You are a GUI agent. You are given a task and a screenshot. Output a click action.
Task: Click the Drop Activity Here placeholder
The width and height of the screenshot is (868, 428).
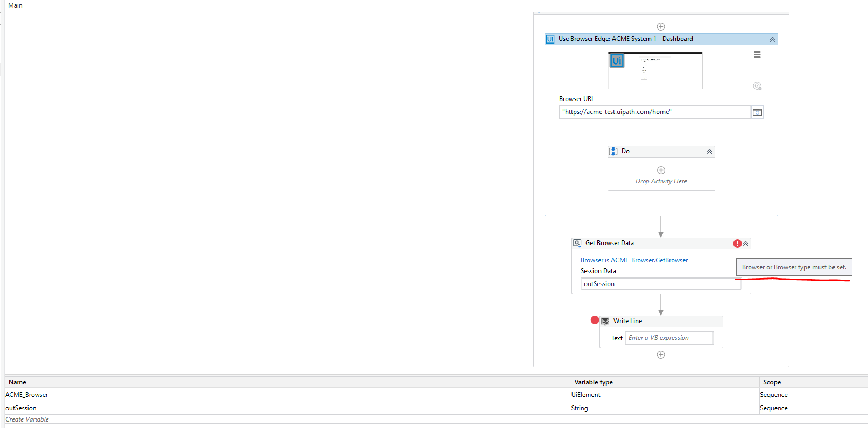pyautogui.click(x=661, y=181)
